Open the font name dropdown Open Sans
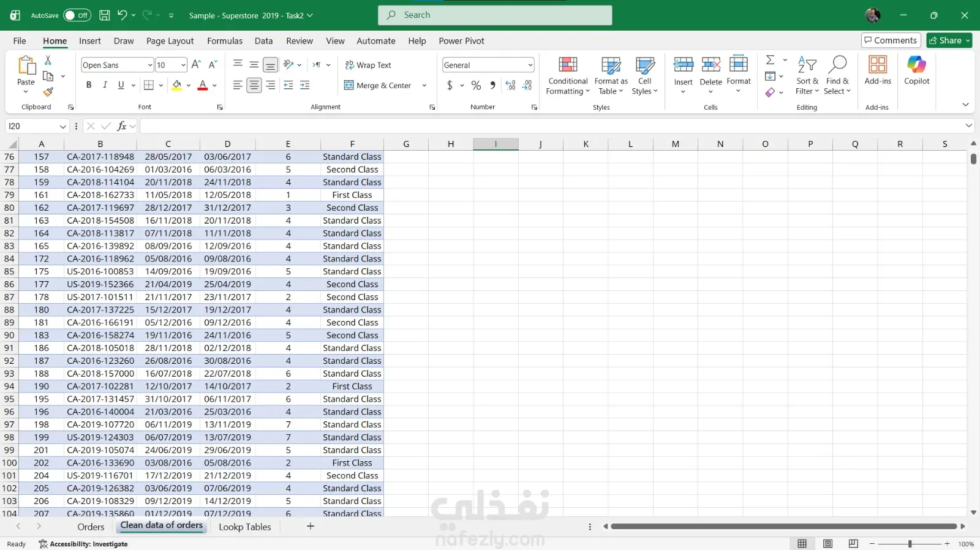Viewport: 980px width, 550px height. point(150,65)
